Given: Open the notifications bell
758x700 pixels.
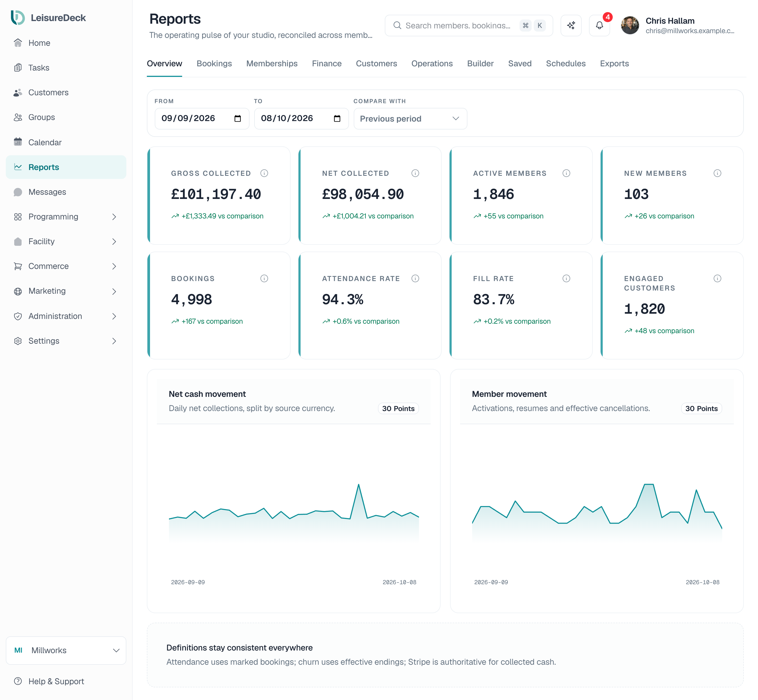Looking at the screenshot, I should 599,25.
